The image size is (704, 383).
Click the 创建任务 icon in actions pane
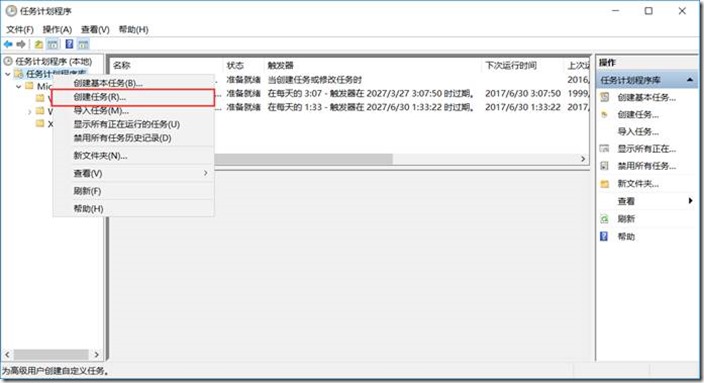coord(605,114)
